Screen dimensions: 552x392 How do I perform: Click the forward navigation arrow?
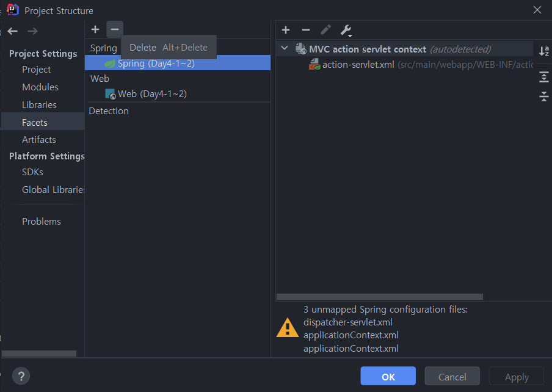coord(33,31)
